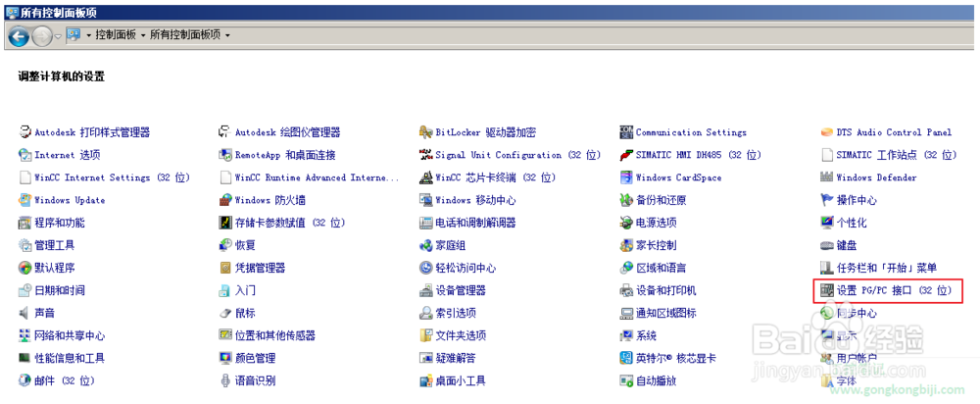Click the Internet 选项 icon

point(25,155)
